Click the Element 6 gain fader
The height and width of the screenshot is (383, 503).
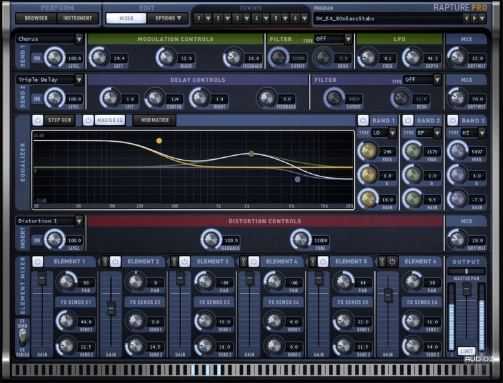[x=388, y=295]
